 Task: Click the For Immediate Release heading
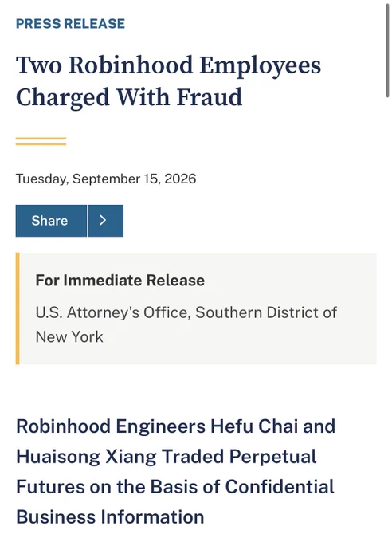120,280
